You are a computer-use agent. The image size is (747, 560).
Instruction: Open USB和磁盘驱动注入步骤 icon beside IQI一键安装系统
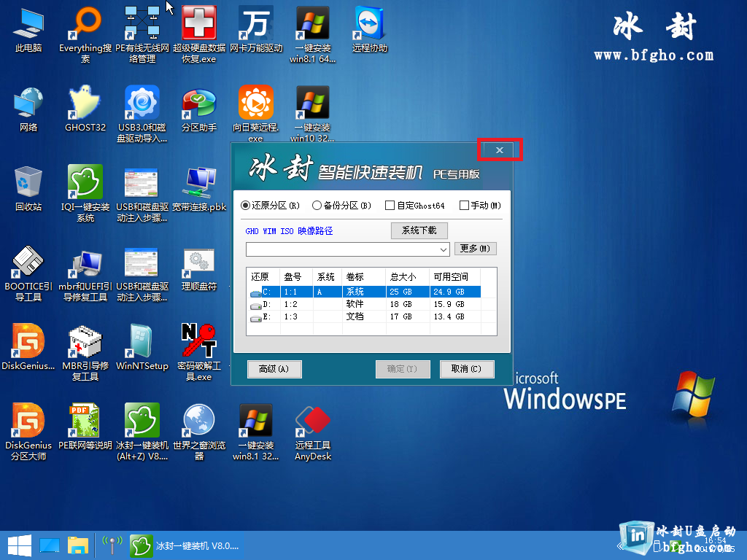(142, 193)
